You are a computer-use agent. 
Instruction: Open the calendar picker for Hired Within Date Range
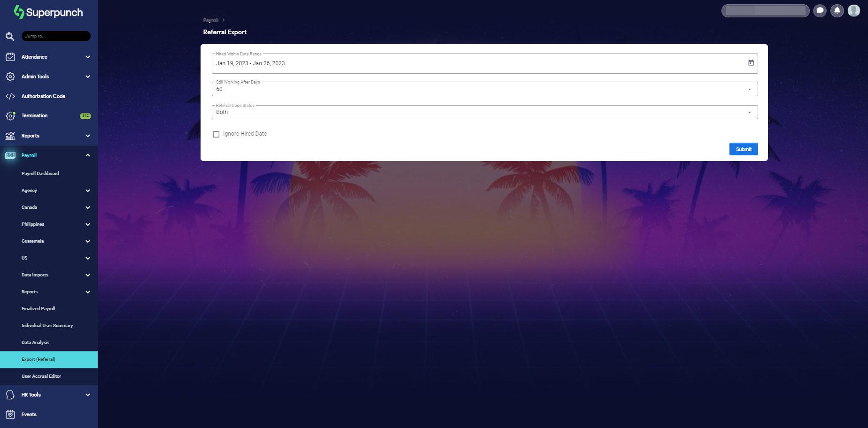click(751, 63)
